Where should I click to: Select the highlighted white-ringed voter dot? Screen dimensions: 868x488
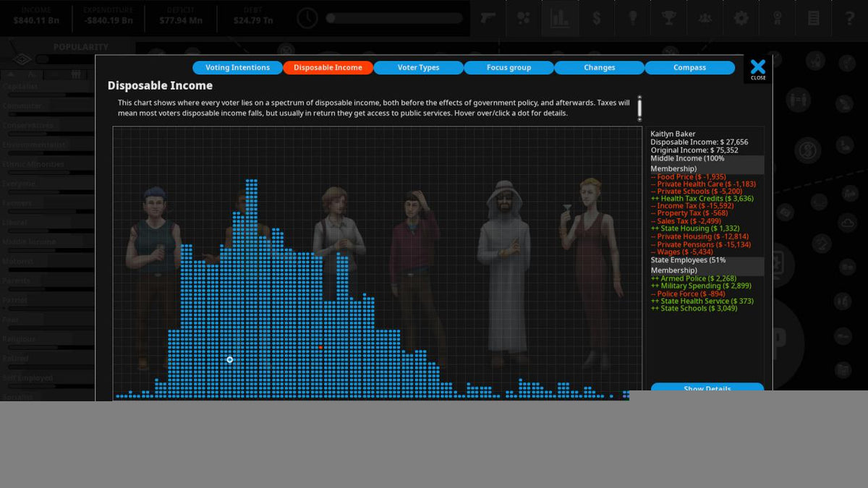coord(230,359)
